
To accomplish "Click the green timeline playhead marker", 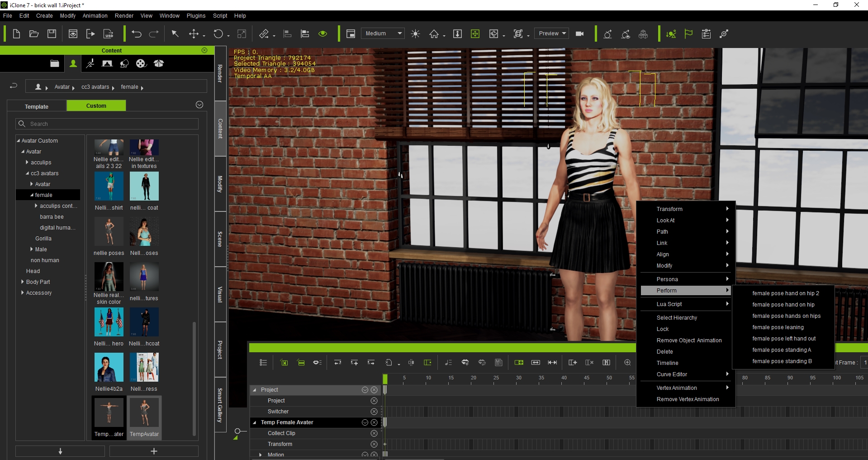I will (x=385, y=379).
